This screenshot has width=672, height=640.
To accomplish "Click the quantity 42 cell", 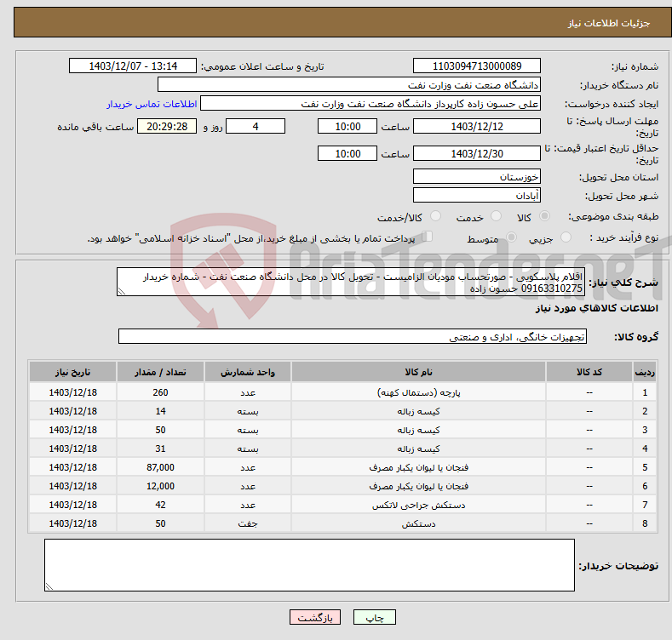I will (160, 505).
